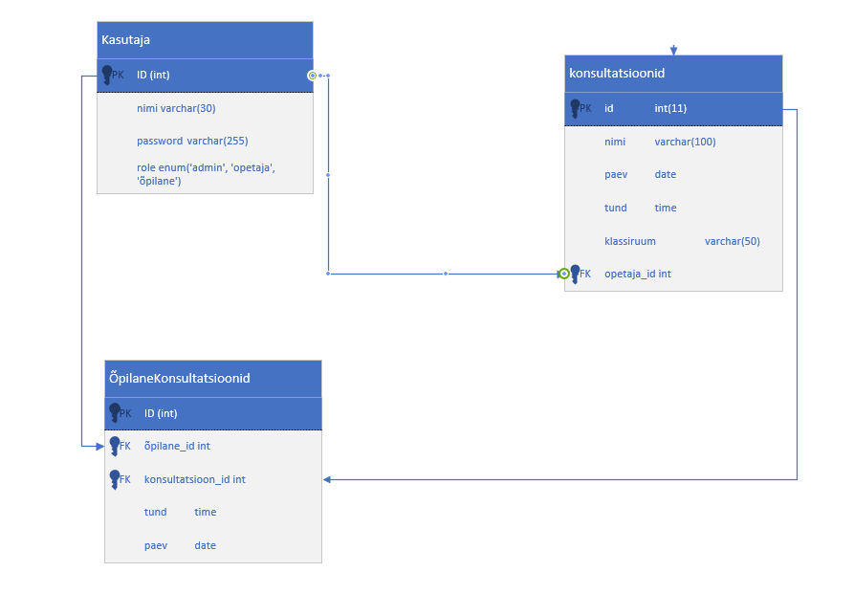Viewport: 854px width, 616px height.
Task: Select the arrowhead pointing at õpilane_id row
Action: (99, 447)
